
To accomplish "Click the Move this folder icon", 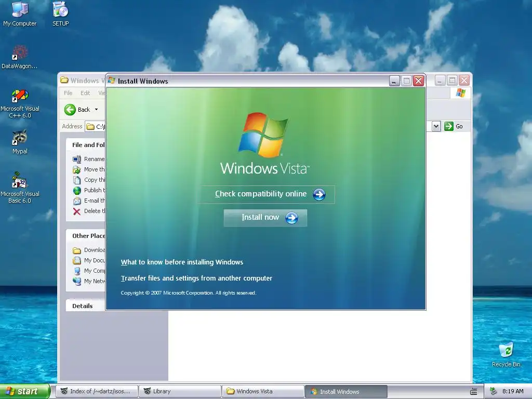I will pyautogui.click(x=77, y=170).
